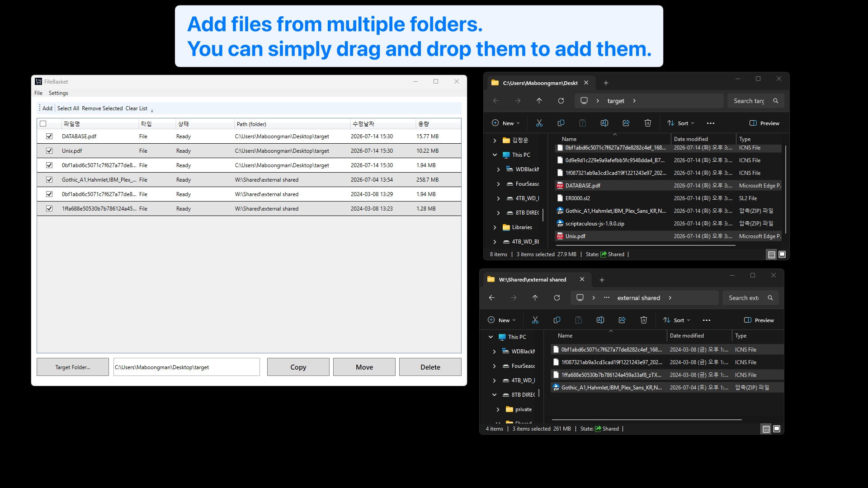Uncheck Gothic_A1,Hahmlet,IBM_Plex row checkbox
This screenshot has width=868, height=488.
49,179
